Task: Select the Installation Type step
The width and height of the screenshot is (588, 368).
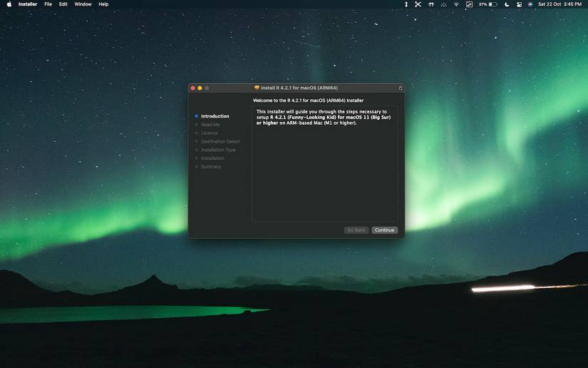Action: point(218,150)
